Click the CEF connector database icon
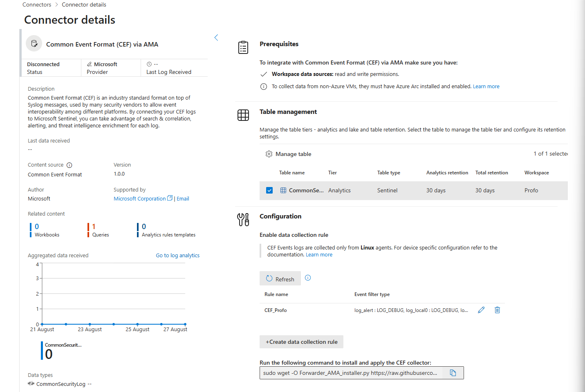Image resolution: width=585 pixels, height=392 pixels. [34, 43]
